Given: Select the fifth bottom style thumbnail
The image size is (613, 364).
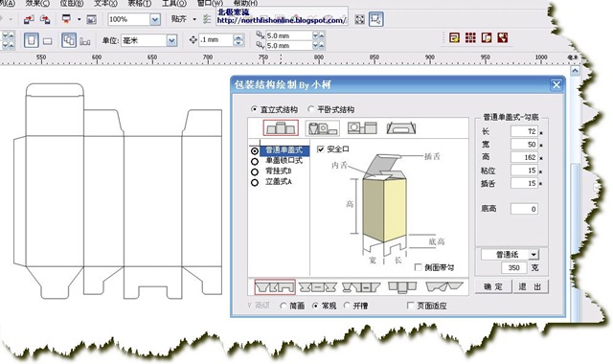Looking at the screenshot, I should pos(444,286).
